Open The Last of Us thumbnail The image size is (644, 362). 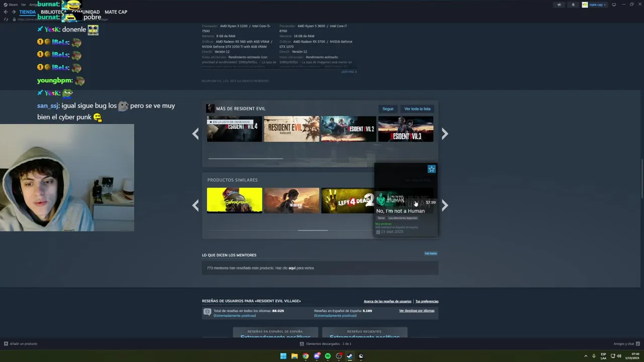coord(292,200)
